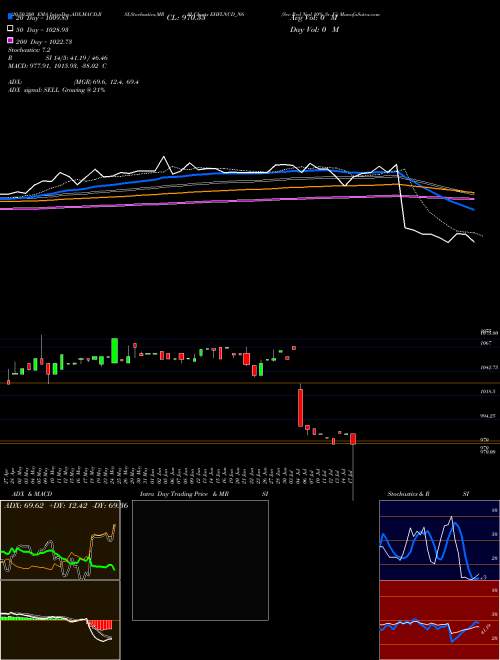The image size is (500, 660).
Task: Click the last red candle with the long lower wick
Action: (x=353, y=439)
